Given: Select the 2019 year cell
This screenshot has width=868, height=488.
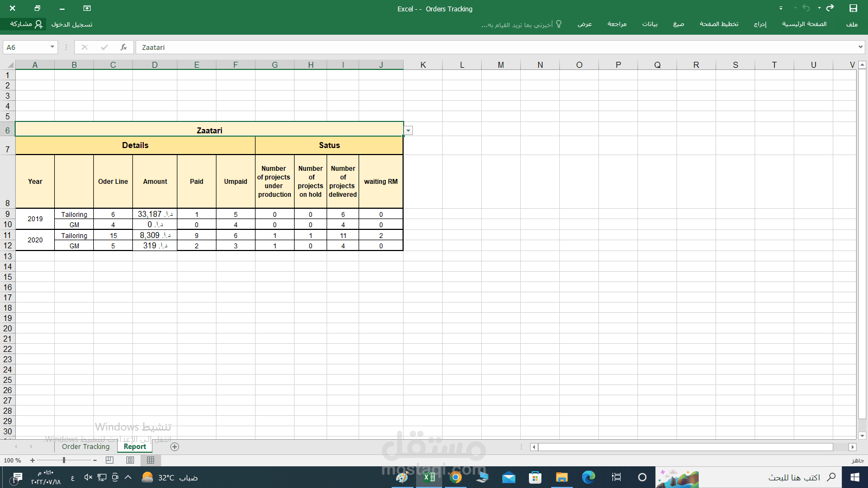Looking at the screenshot, I should 35,219.
